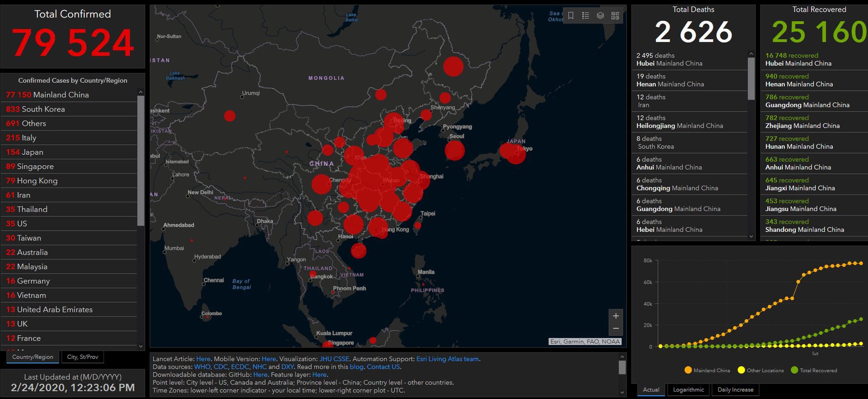The image size is (868, 399).
Task: Open the Feature layer 'Here' link
Action: tap(319, 375)
